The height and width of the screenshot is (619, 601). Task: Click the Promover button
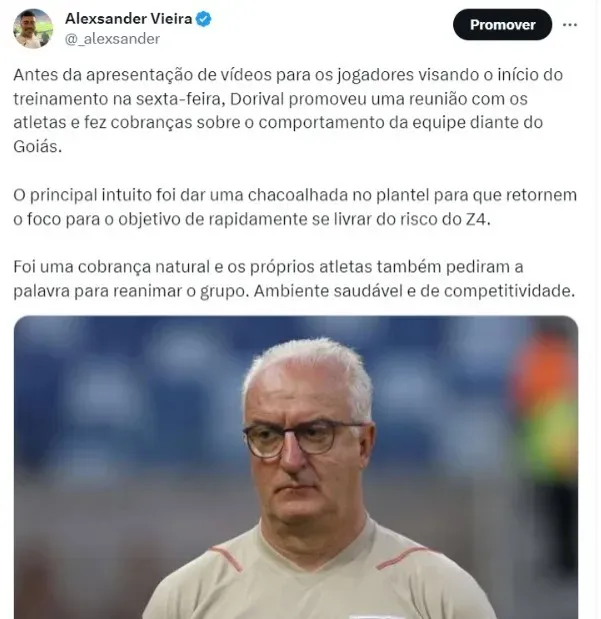[502, 24]
